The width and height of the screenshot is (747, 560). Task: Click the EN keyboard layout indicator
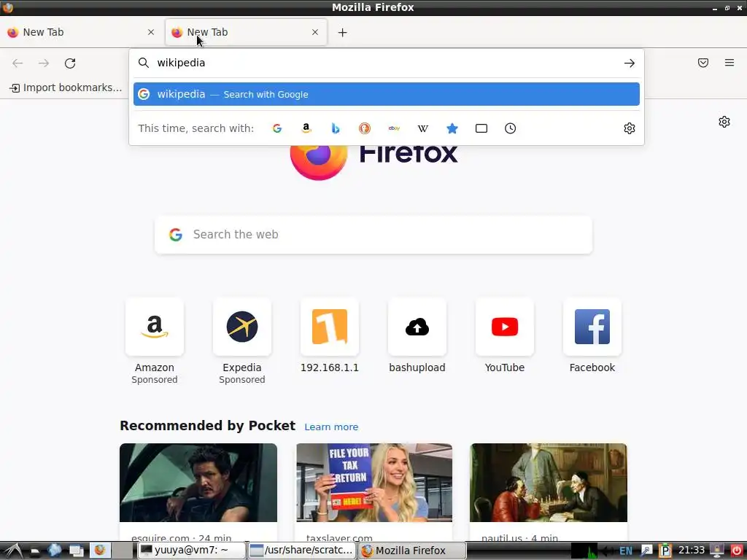click(625, 551)
